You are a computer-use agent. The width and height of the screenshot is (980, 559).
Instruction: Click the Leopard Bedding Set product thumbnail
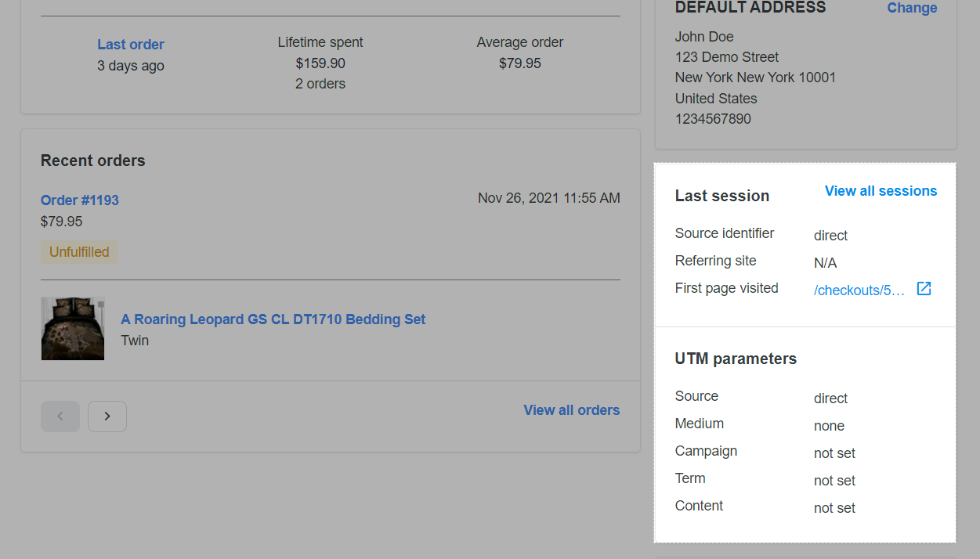[x=73, y=329]
